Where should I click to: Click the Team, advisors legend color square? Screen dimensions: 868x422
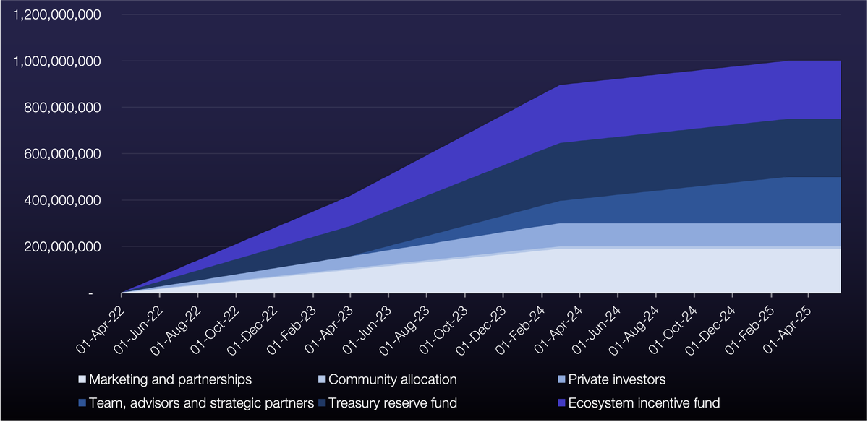pos(82,403)
